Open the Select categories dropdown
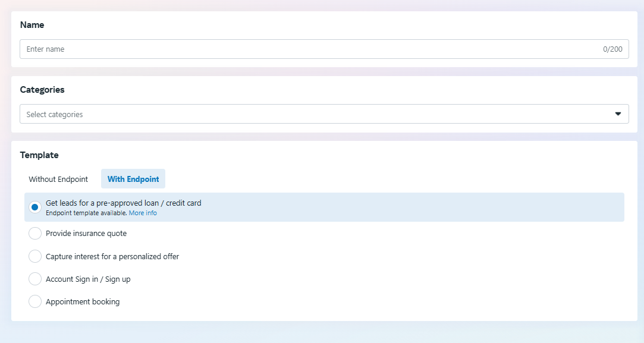The image size is (644, 343). tap(309, 114)
